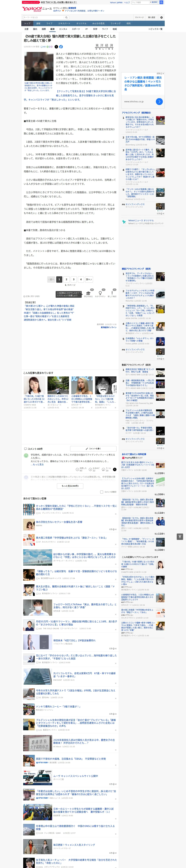Open 購入履歴 link
This screenshot has width=186, height=868.
pyautogui.click(x=152, y=17)
